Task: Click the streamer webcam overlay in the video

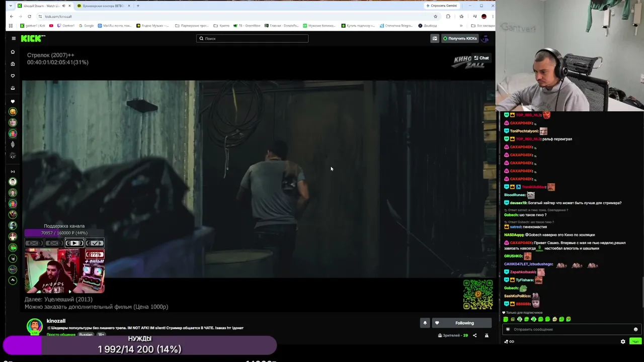Action: 65,270
